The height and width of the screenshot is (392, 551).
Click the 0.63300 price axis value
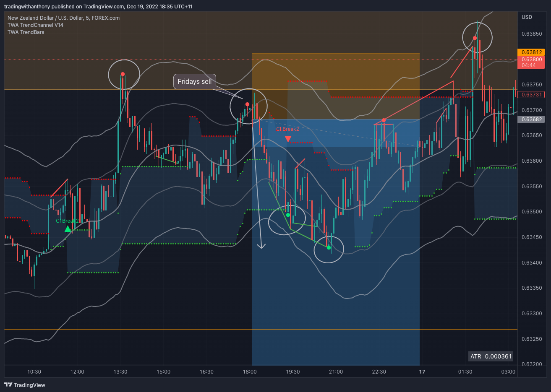point(532,314)
